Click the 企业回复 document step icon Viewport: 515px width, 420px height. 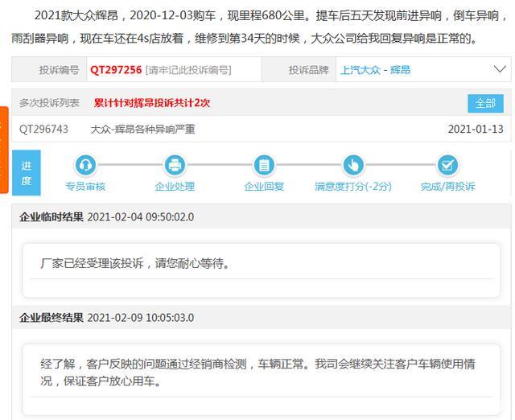tap(264, 164)
